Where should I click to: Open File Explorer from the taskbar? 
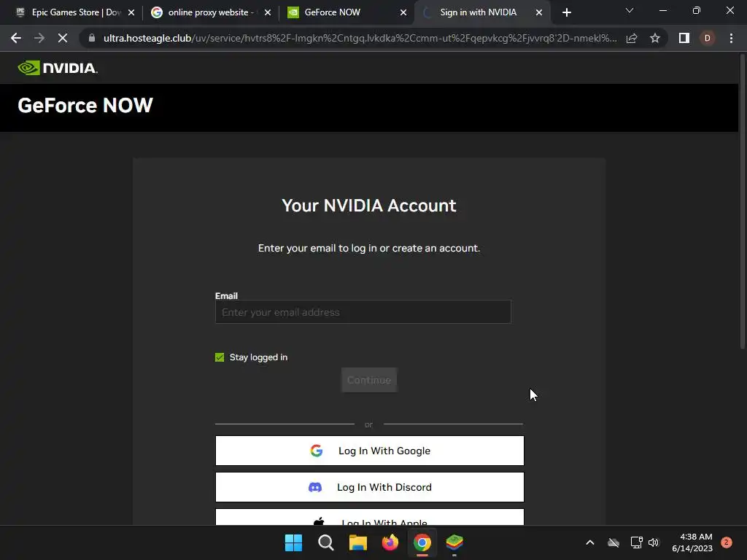pos(357,542)
